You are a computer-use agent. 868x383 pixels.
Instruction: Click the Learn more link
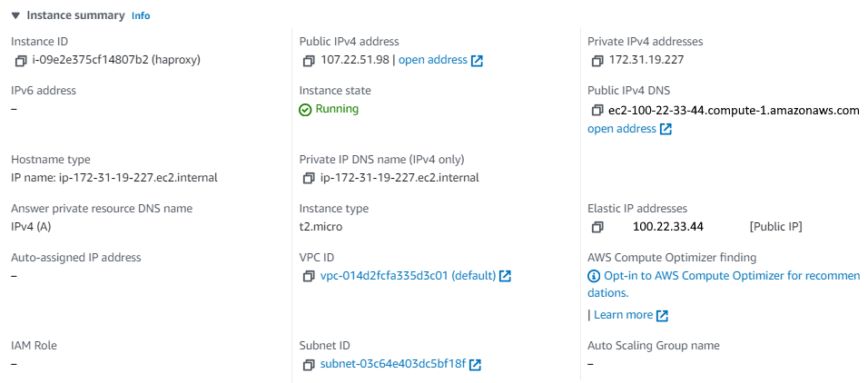tap(623, 315)
